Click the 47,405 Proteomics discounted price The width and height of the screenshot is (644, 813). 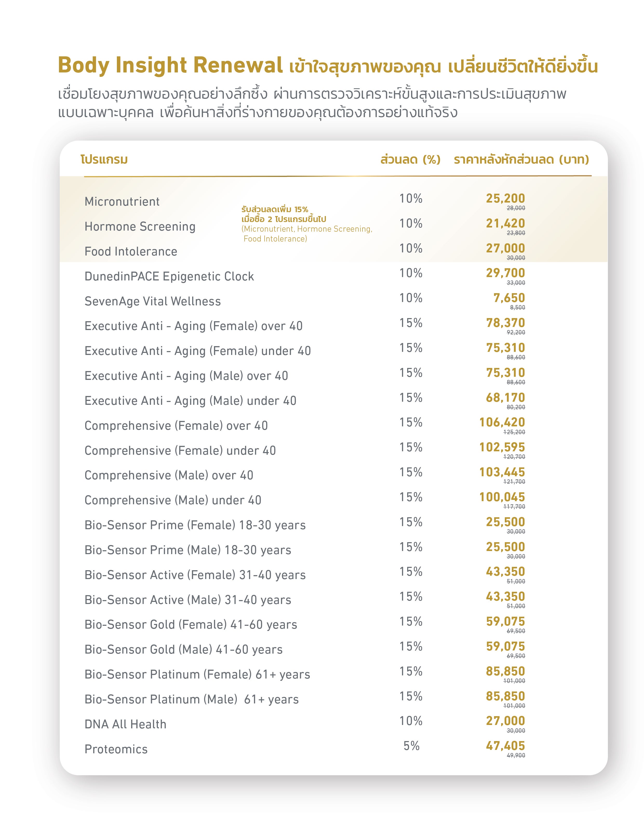505,746
